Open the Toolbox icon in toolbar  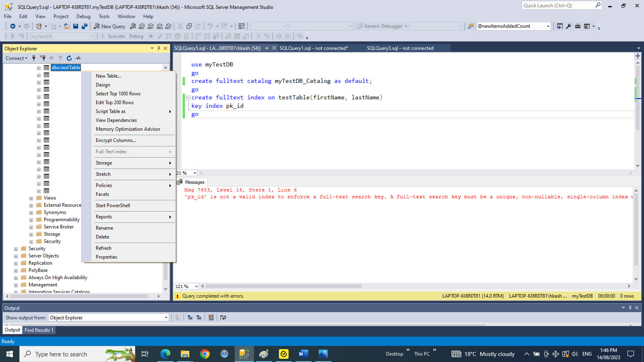pos(578,26)
